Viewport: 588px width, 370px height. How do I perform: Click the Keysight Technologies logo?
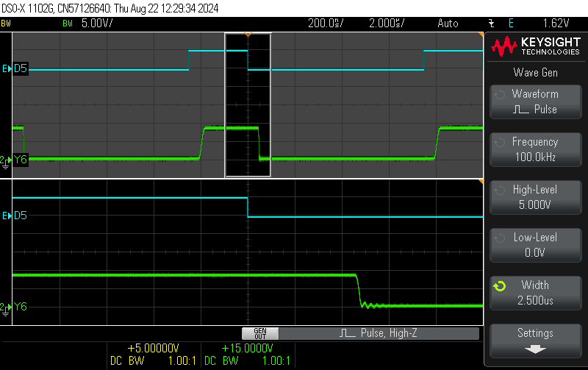pos(535,47)
